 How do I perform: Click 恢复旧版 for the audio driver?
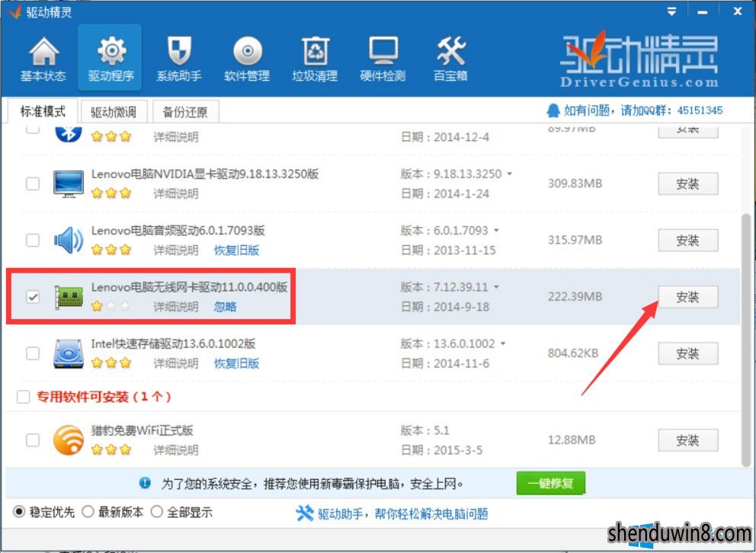click(x=237, y=250)
